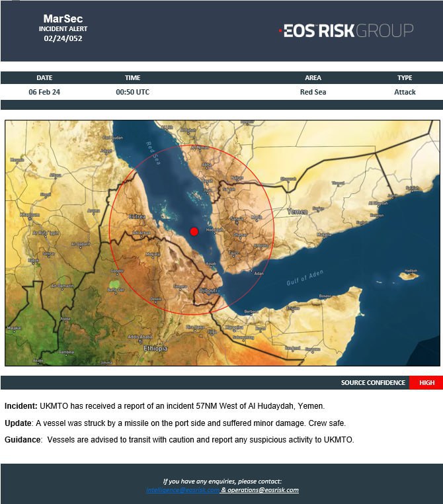443x504 pixels.
Task: Select the 00:50 UTC time value
Action: pyautogui.click(x=132, y=92)
